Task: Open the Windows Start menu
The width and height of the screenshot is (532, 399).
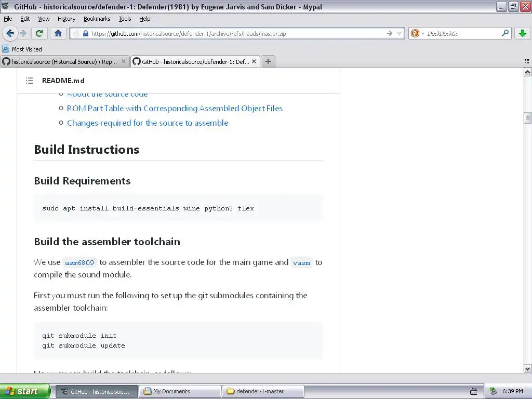Action: 25,391
